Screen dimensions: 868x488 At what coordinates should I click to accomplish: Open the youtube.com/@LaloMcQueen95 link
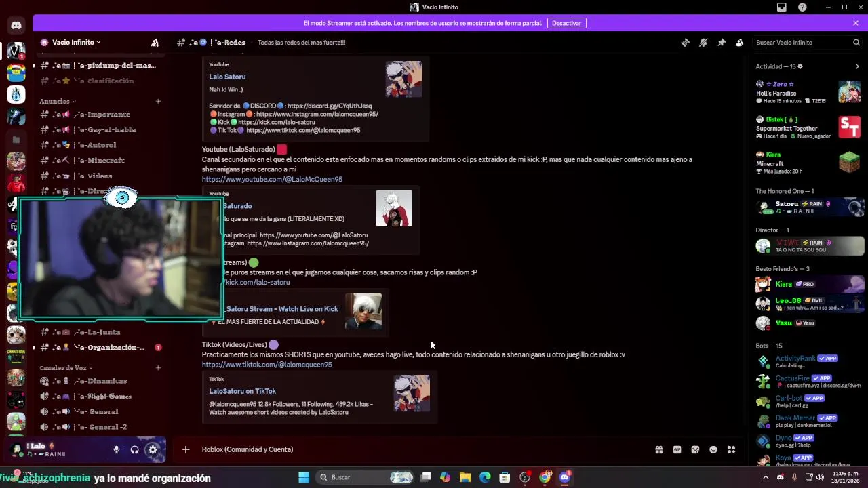272,179
